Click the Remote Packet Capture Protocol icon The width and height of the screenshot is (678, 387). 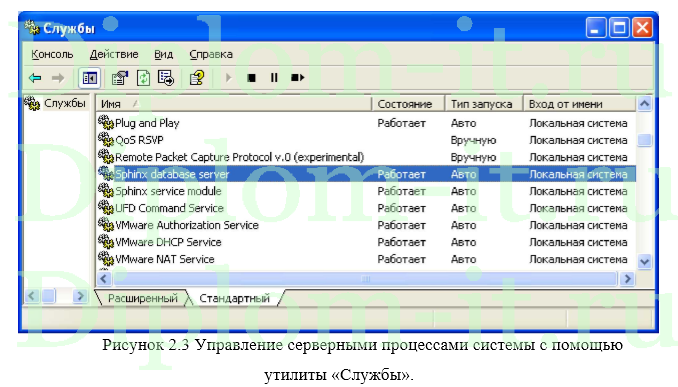(106, 156)
